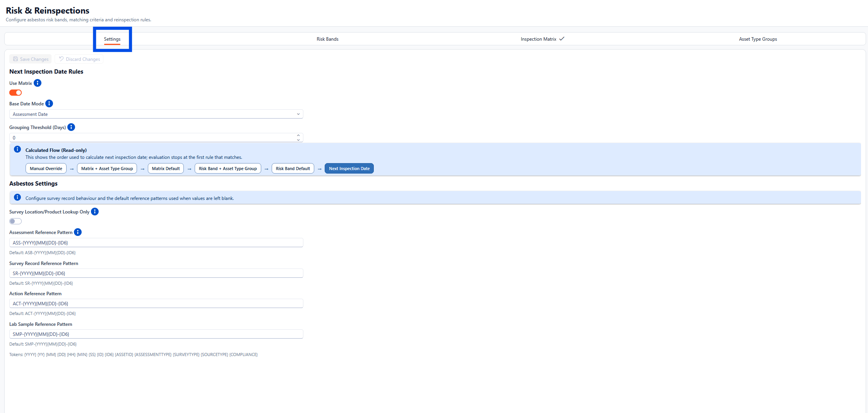Enable Survey Location/Product Lookup Only toggle
The height and width of the screenshot is (413, 868).
(x=15, y=221)
